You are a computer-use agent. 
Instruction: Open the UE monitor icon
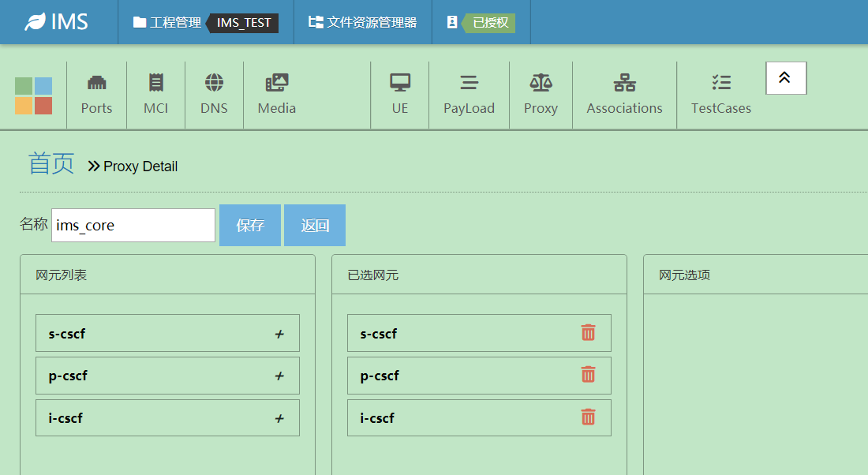(400, 83)
